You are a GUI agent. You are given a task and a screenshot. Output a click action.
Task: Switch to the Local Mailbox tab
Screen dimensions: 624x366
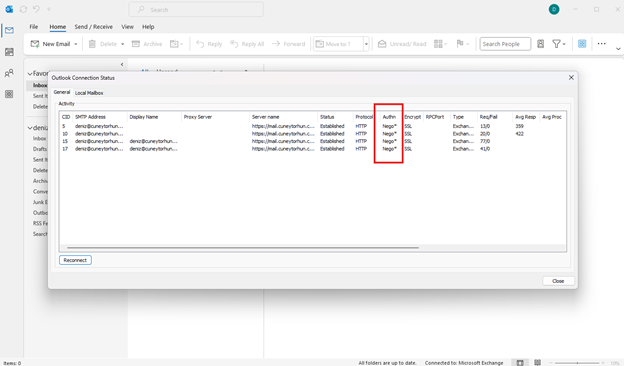coord(89,93)
